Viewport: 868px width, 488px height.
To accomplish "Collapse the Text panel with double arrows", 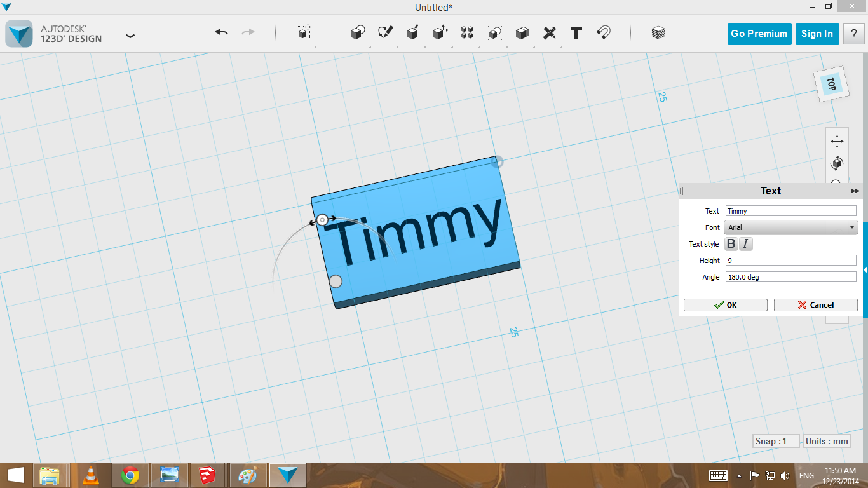I will coord(855,191).
